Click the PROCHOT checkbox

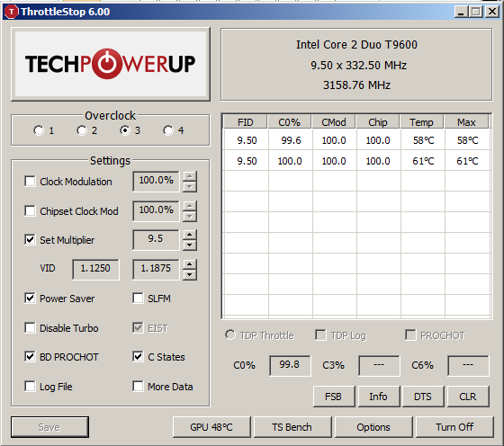410,334
